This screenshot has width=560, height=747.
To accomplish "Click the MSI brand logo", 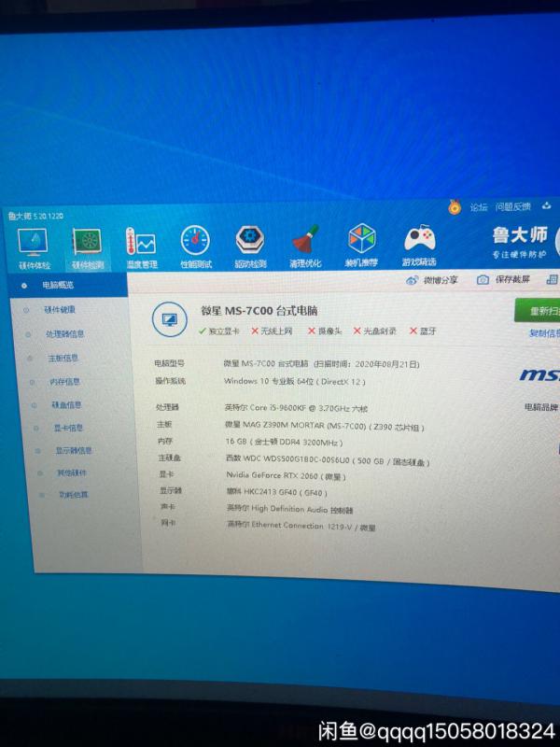I will coord(539,375).
